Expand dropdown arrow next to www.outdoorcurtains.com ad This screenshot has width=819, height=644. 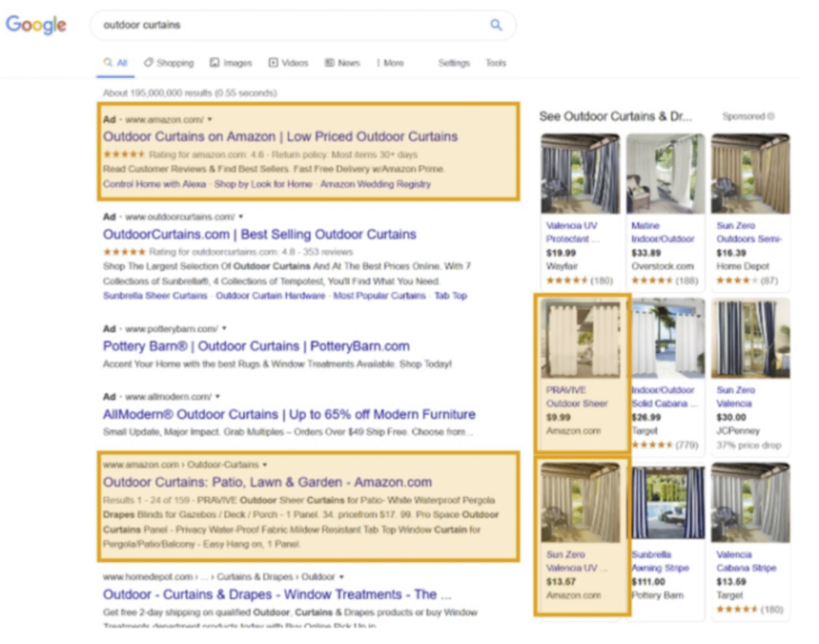point(241,217)
